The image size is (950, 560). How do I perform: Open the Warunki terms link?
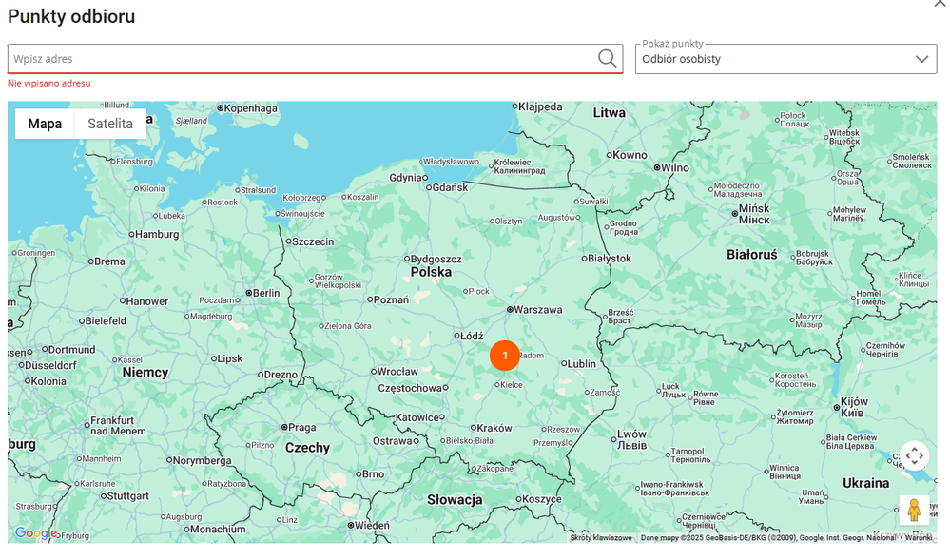coord(918,538)
